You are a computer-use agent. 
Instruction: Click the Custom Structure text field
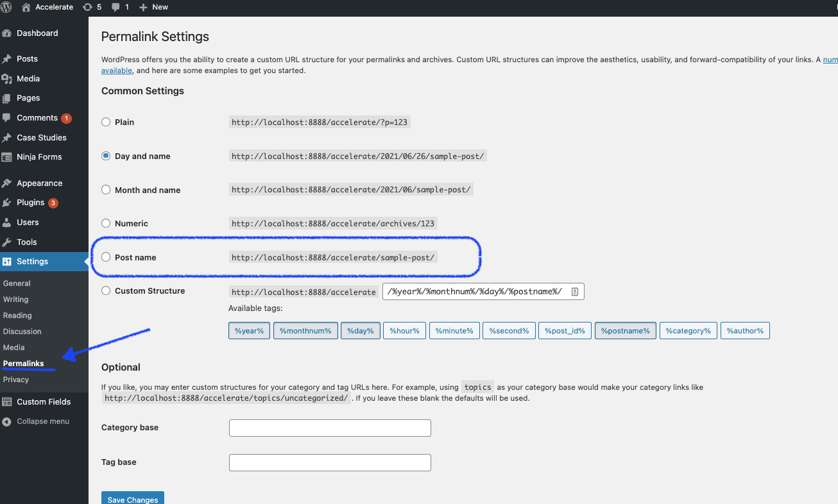[x=483, y=292]
